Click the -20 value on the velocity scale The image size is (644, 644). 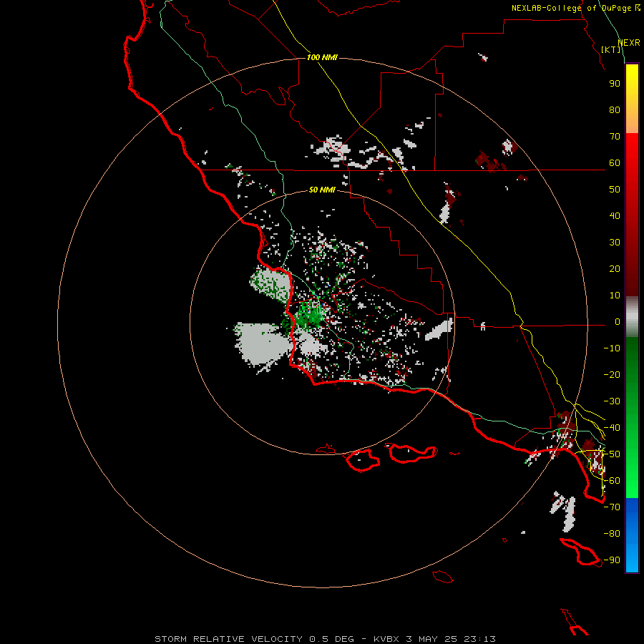[612, 375]
